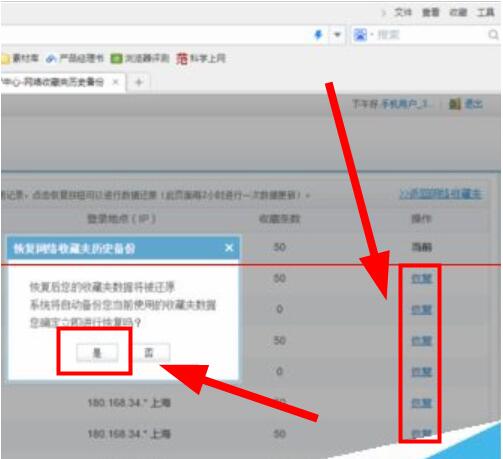Click the 操作 column header

click(x=421, y=219)
